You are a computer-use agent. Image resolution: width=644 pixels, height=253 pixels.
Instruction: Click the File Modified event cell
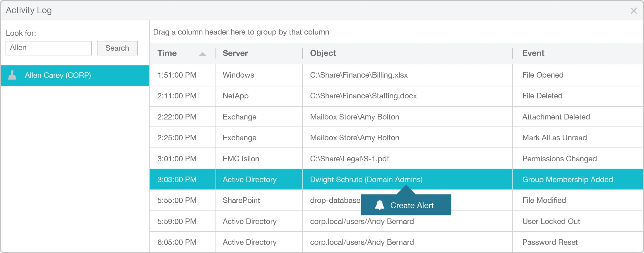(x=578, y=200)
